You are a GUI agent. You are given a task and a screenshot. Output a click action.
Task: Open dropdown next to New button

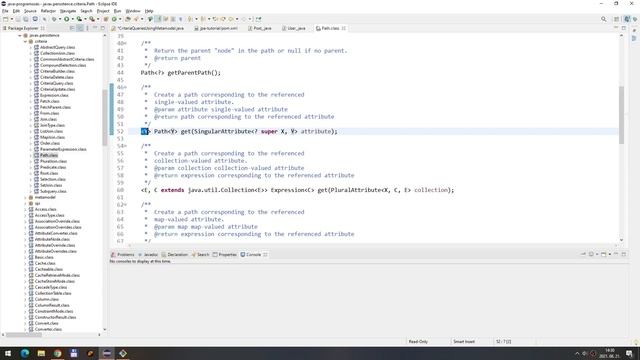click(11, 19)
